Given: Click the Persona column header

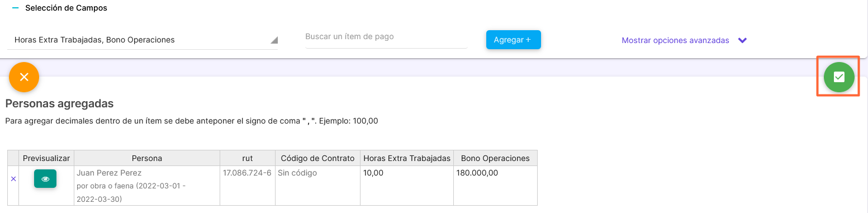Looking at the screenshot, I should [x=147, y=158].
